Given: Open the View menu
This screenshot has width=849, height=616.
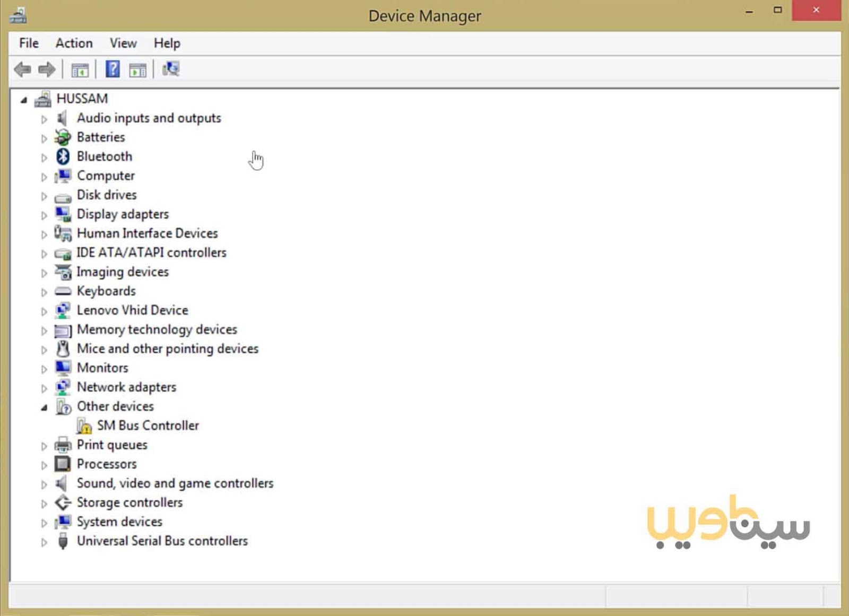Looking at the screenshot, I should tap(122, 43).
